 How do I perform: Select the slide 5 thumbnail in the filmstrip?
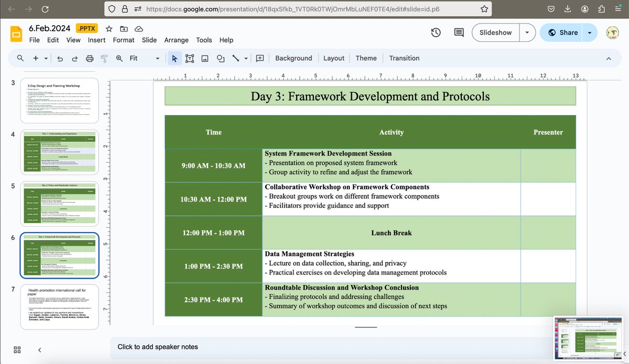[x=59, y=204]
